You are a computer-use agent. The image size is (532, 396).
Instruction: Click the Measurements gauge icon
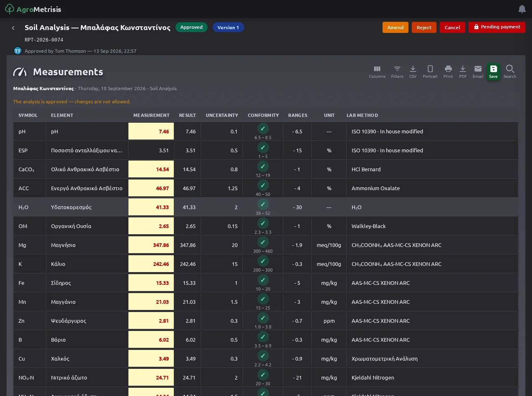point(20,72)
